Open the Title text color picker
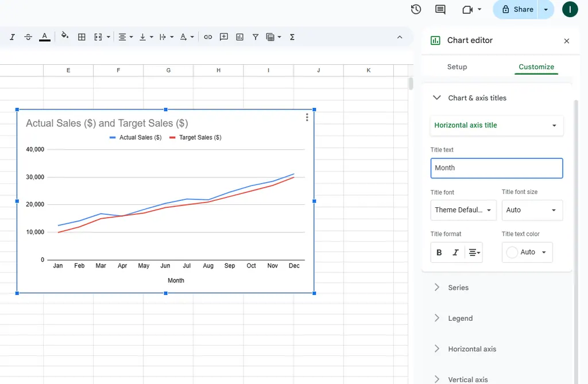 click(527, 253)
